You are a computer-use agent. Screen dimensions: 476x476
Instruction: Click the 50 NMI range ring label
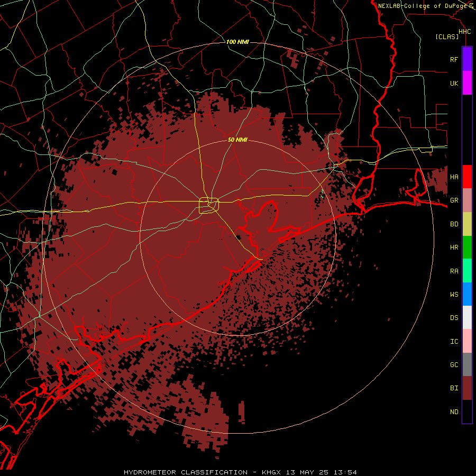tap(237, 140)
